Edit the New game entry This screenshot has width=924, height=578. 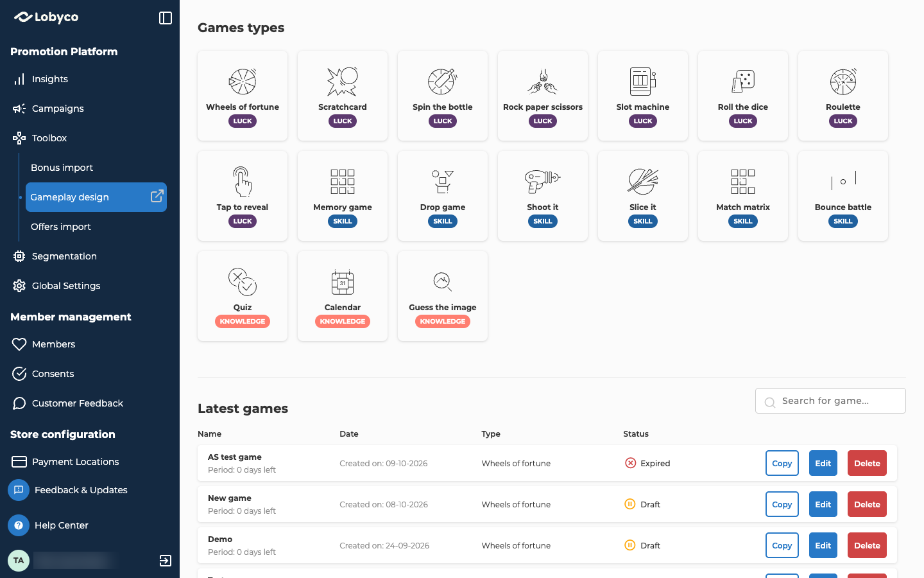click(x=823, y=504)
